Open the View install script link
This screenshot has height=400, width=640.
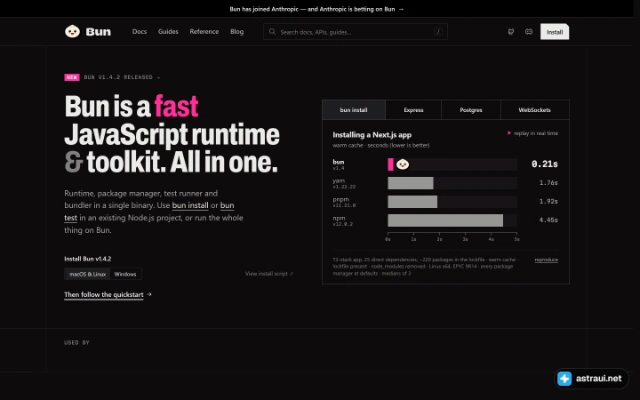[269, 273]
